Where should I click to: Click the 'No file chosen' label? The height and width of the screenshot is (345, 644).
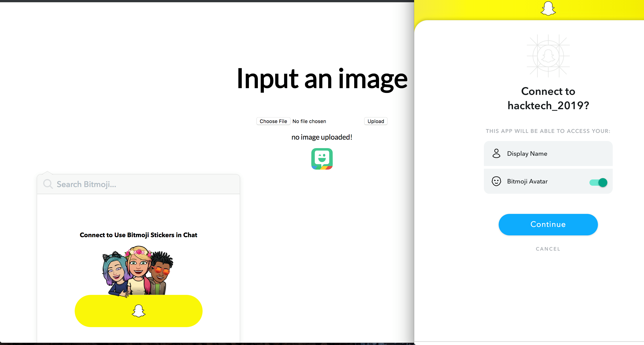tap(309, 121)
